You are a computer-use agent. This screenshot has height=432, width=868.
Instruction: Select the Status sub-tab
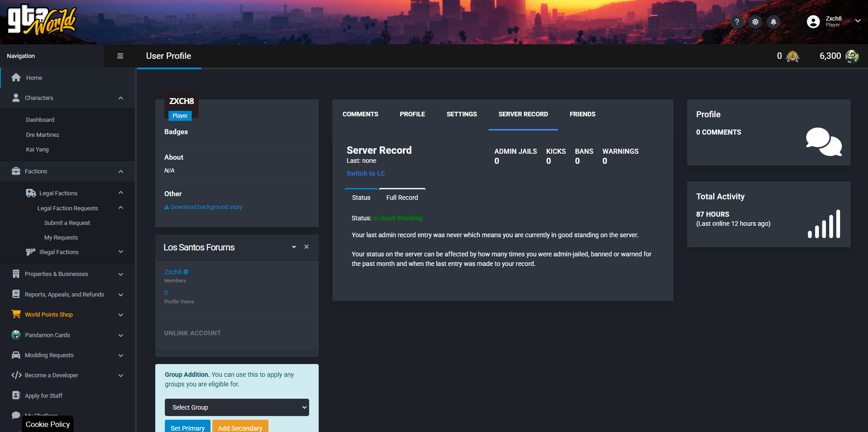click(361, 198)
